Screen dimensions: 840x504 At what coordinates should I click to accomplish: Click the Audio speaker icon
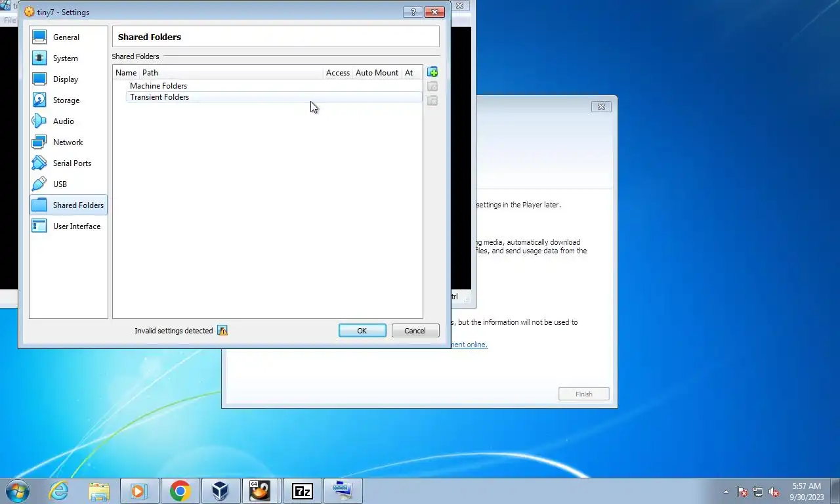click(x=39, y=121)
